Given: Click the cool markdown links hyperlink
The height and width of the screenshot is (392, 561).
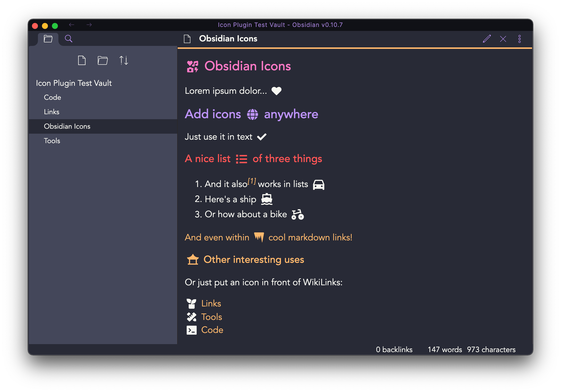Looking at the screenshot, I should (x=310, y=237).
